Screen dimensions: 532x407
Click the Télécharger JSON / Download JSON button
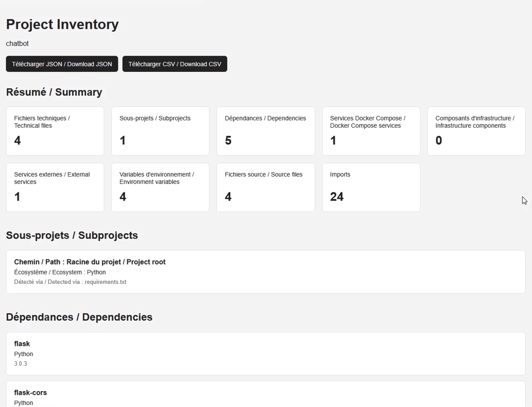pyautogui.click(x=62, y=64)
